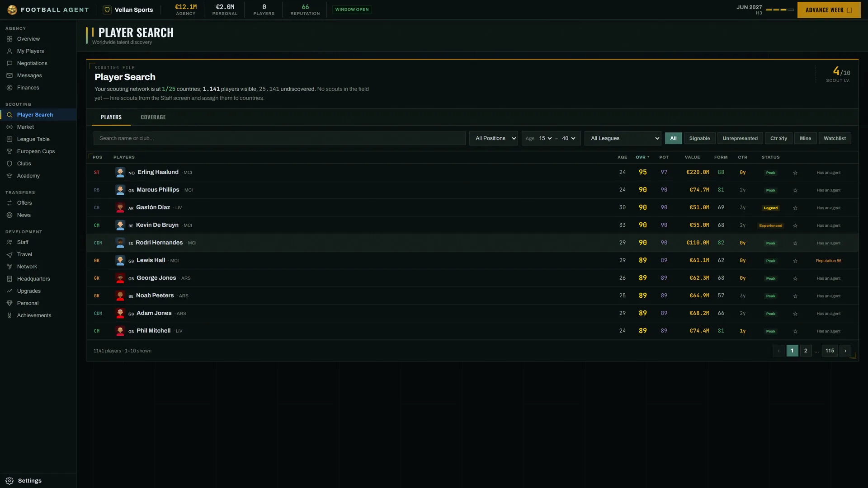Screen dimensions: 868x488
Task: Click Reputation 86 status for Lewis Hall
Action: (x=829, y=261)
